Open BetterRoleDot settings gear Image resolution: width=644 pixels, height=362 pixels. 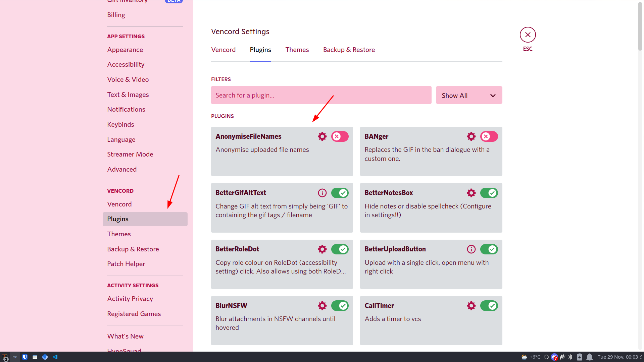[322, 249]
